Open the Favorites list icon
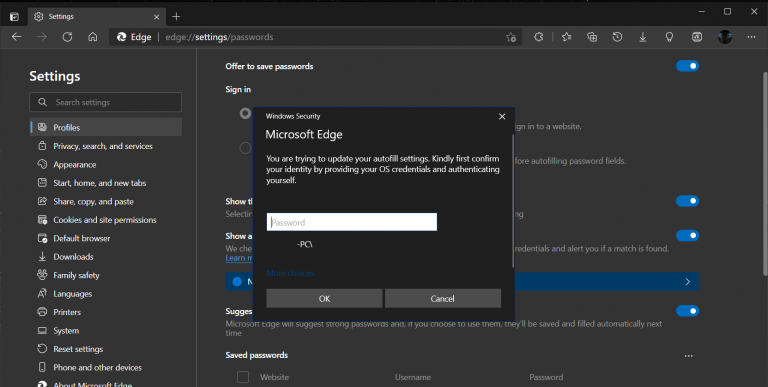Screen dimensions: 768x387 [567, 37]
